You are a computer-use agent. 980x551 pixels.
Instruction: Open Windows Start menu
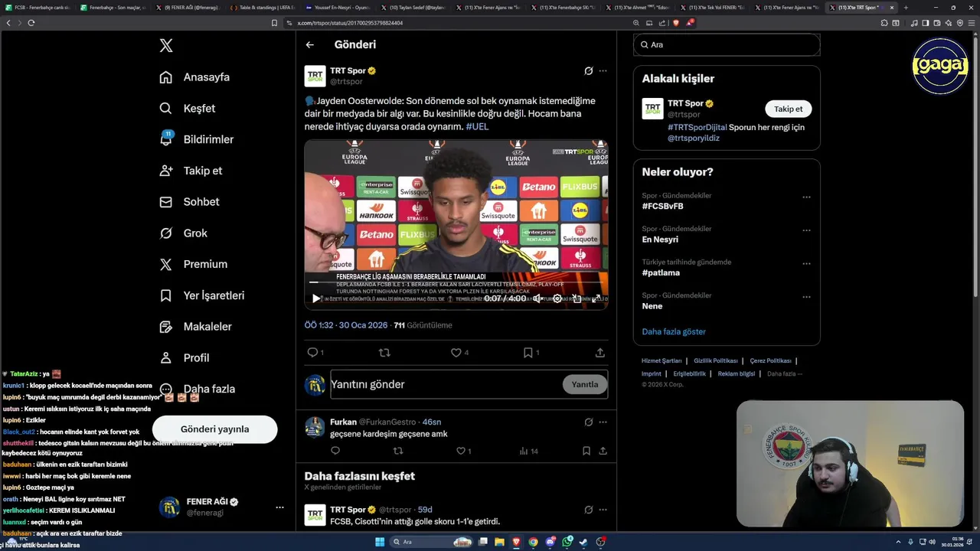[379, 542]
